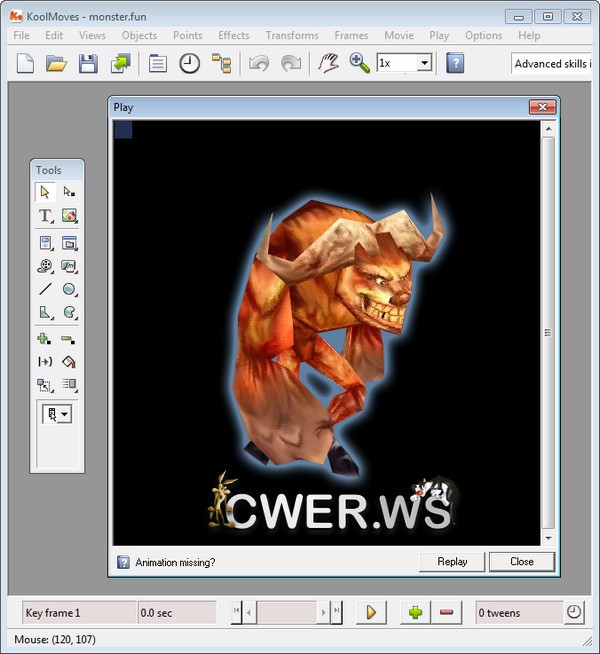Click the New file icon
Viewport: 600px width, 654px height.
(x=25, y=63)
